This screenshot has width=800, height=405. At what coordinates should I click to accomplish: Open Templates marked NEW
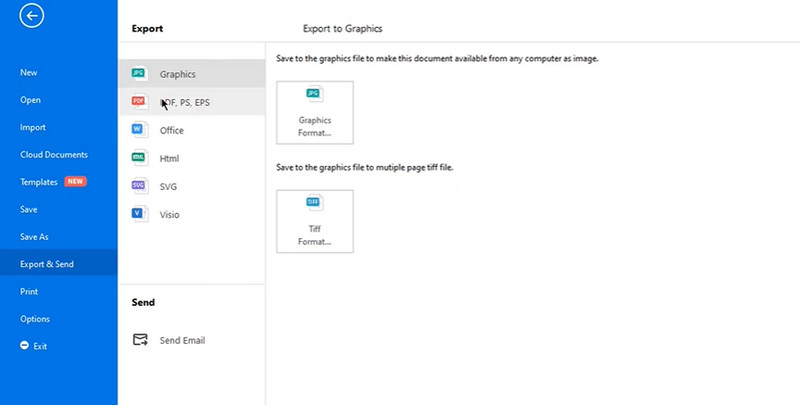40,182
